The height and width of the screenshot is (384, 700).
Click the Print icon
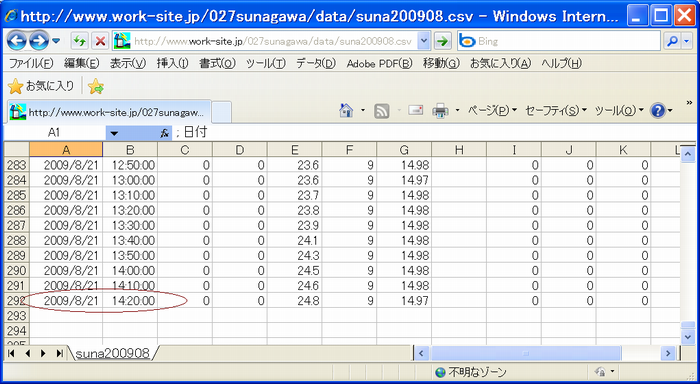point(440,110)
